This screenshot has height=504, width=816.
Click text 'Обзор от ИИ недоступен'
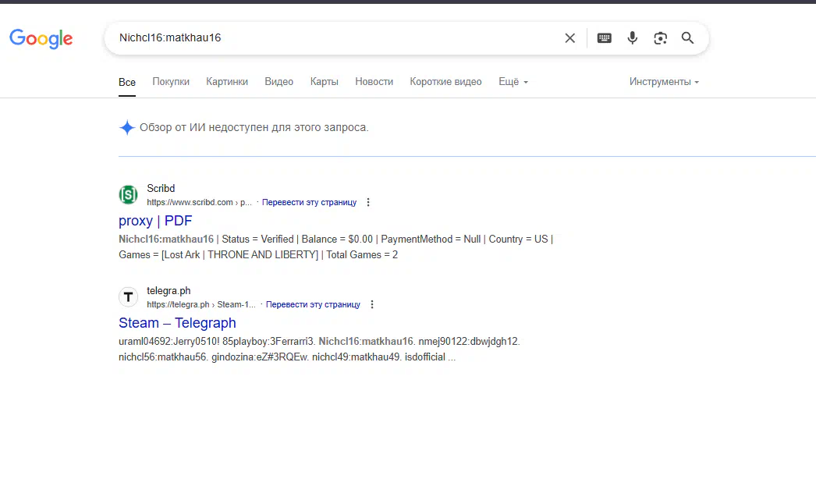coord(254,128)
